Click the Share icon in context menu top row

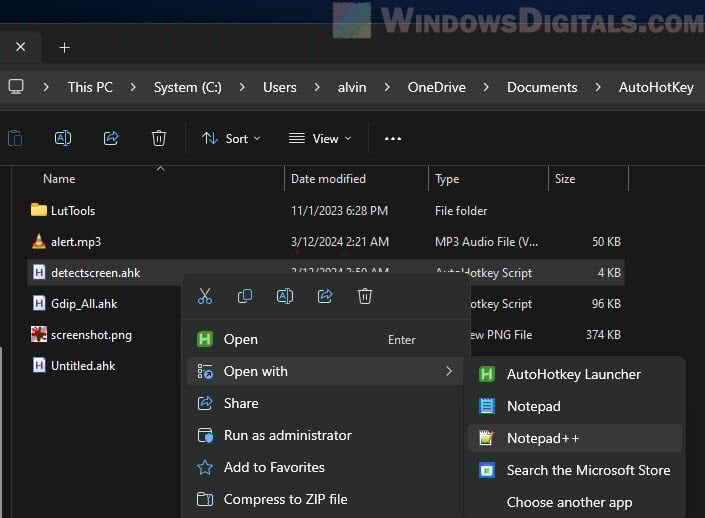tap(325, 296)
